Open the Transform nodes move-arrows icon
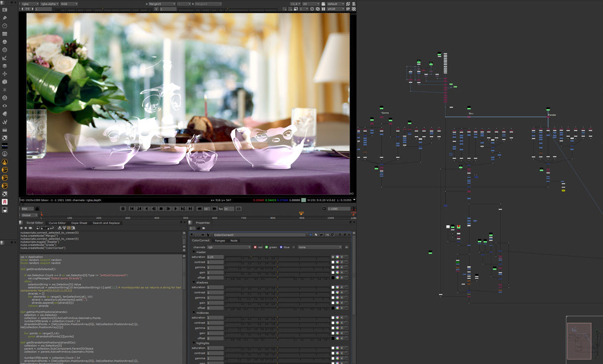Image resolution: width=603 pixels, height=364 pixels. (x=5, y=74)
